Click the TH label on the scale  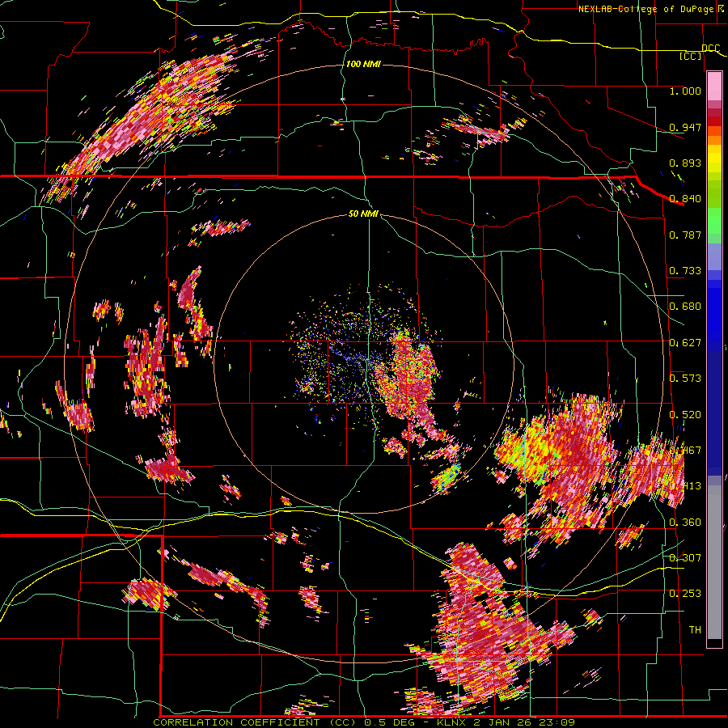coord(695,629)
